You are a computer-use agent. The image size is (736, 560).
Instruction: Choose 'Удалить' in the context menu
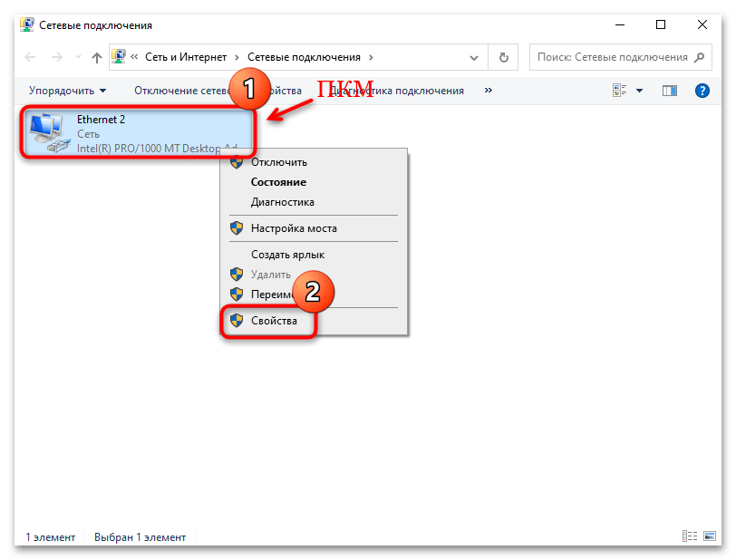coord(271,275)
